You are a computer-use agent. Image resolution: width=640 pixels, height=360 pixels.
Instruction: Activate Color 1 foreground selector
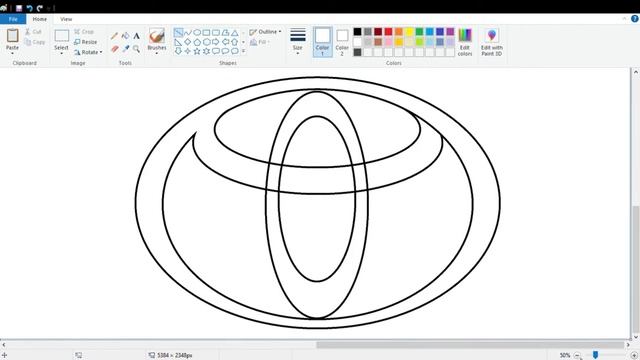[322, 42]
